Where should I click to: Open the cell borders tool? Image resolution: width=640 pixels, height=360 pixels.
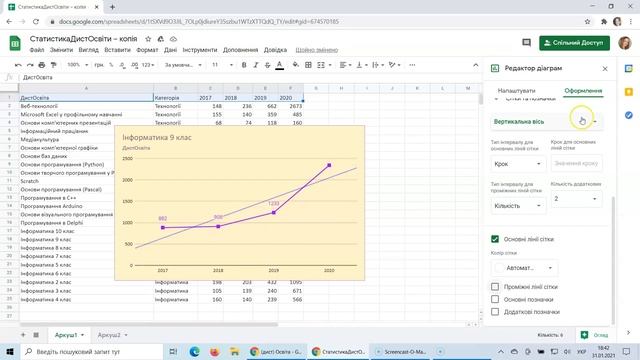click(x=309, y=65)
